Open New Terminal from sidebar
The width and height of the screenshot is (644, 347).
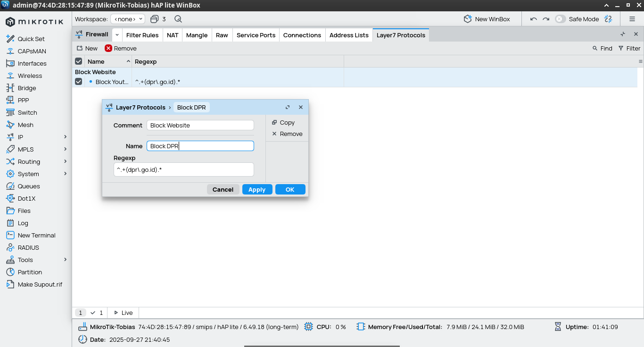coord(36,235)
